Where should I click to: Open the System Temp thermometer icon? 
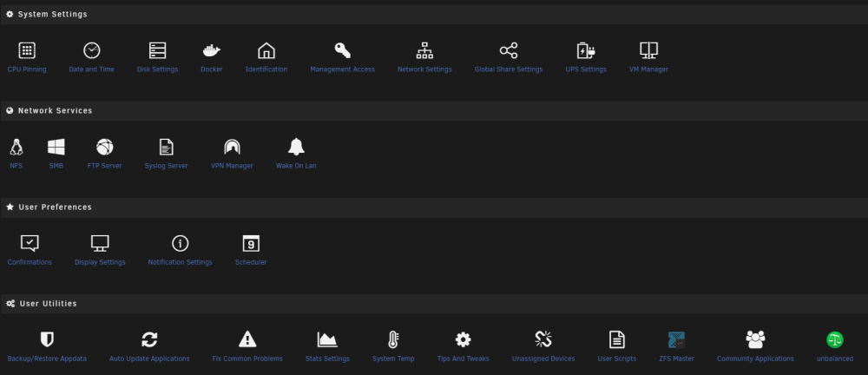pyautogui.click(x=393, y=339)
